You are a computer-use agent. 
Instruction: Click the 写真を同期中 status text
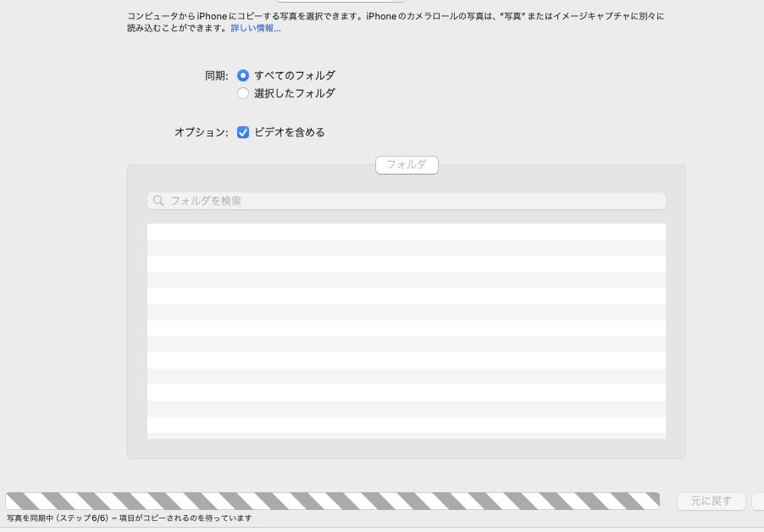tap(129, 518)
